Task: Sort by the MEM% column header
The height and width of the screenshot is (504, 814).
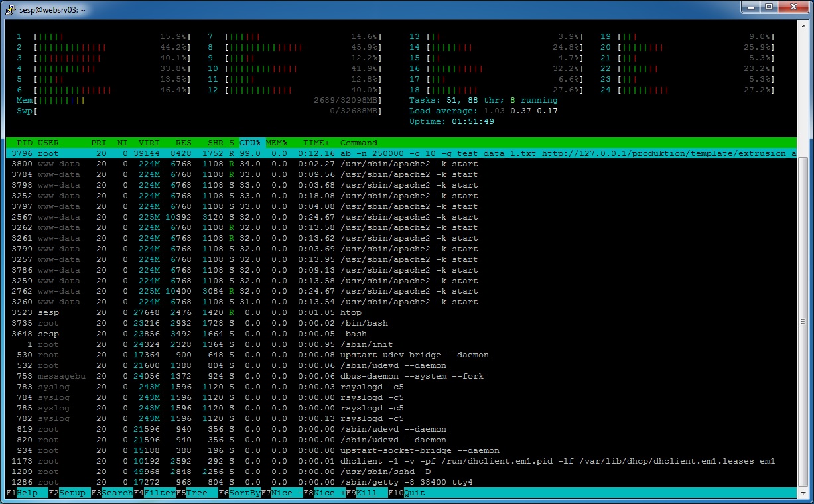Action: [x=277, y=143]
